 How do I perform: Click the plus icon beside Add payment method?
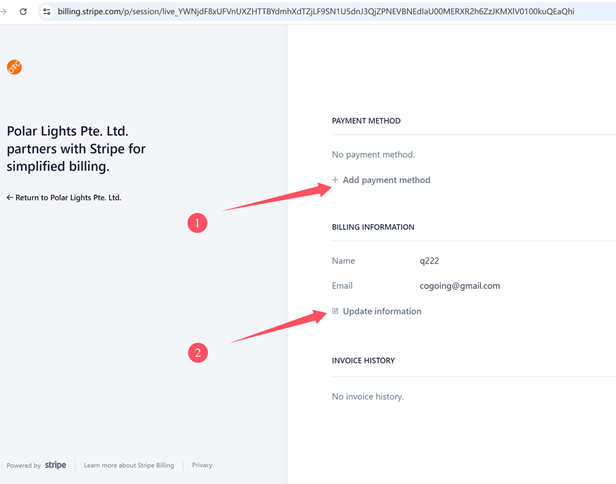tap(335, 180)
